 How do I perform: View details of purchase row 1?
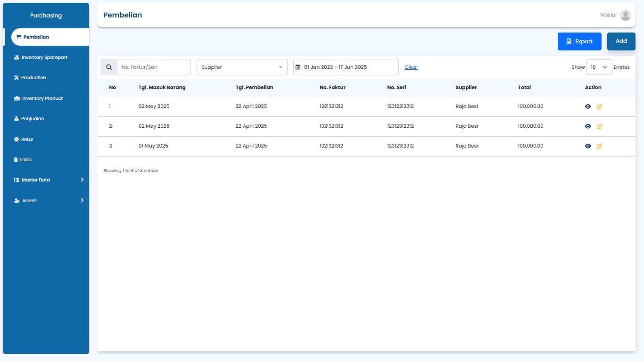(x=587, y=106)
